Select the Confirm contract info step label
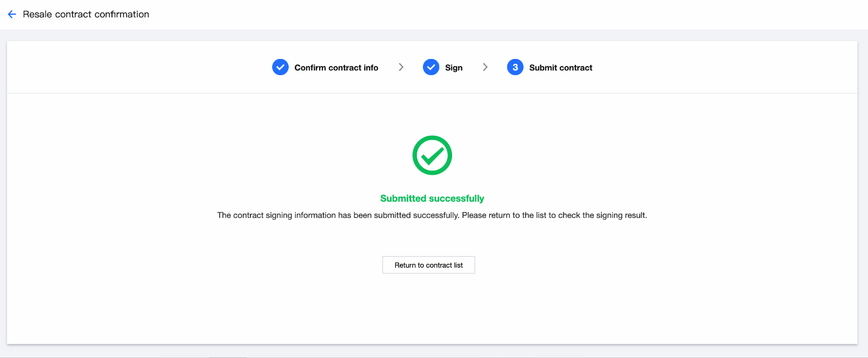This screenshot has height=358, width=868. click(336, 68)
